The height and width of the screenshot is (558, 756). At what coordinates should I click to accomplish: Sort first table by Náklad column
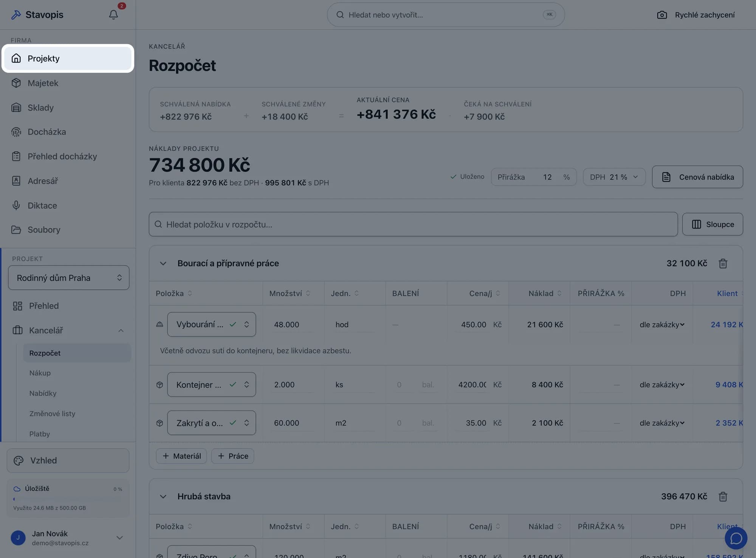pyautogui.click(x=545, y=293)
